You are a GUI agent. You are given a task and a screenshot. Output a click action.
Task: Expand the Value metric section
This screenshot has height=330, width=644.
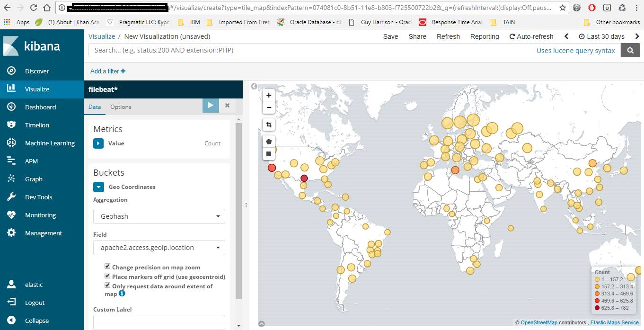click(98, 143)
